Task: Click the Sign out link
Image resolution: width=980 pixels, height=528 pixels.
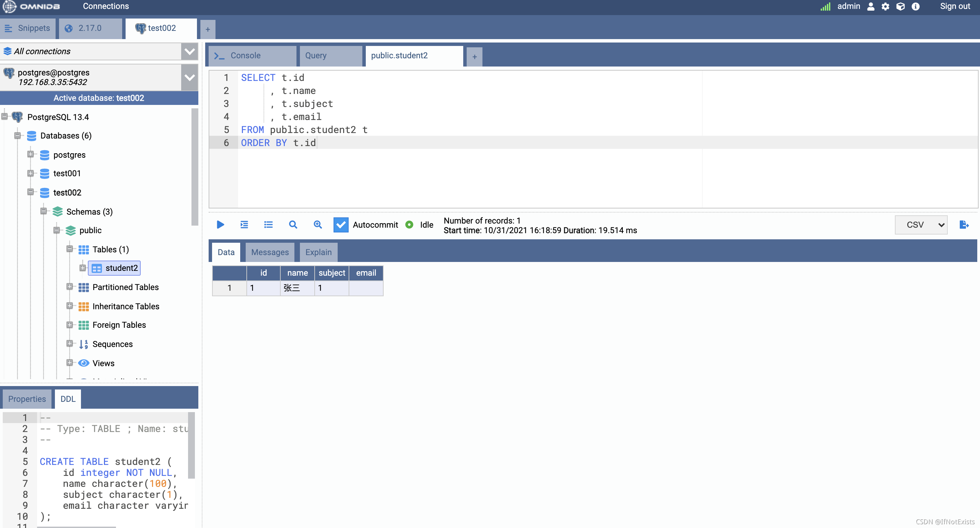Action: [x=955, y=7]
